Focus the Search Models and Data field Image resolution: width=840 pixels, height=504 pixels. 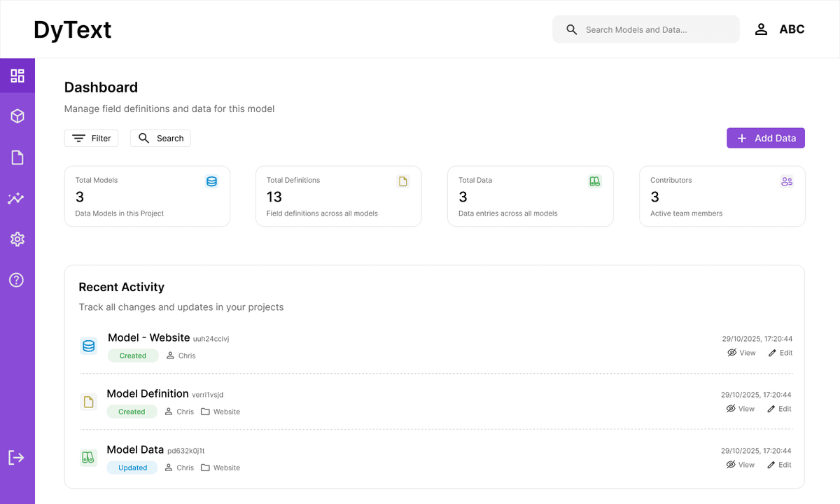[646, 29]
